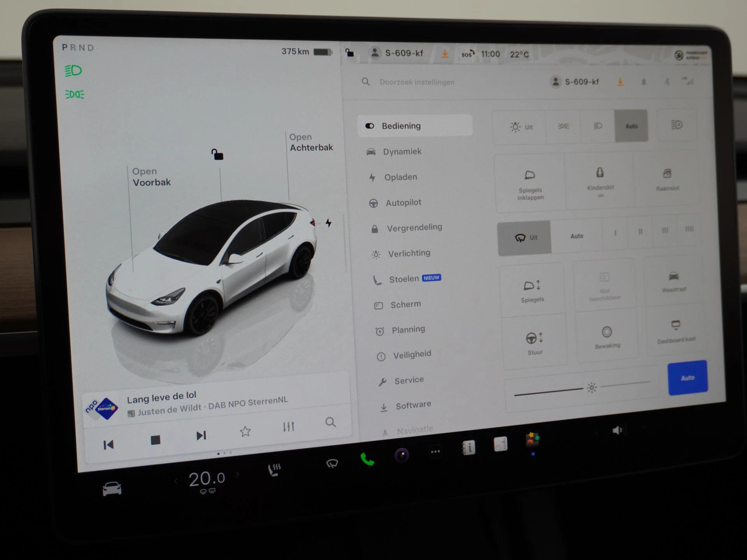Open the Achterbak rear trunk
The height and width of the screenshot is (560, 747).
point(311,142)
